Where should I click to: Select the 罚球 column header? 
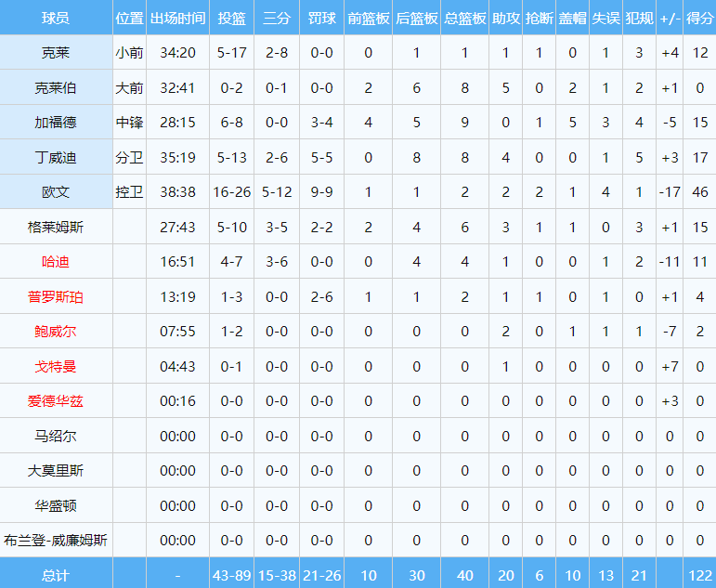tap(322, 19)
